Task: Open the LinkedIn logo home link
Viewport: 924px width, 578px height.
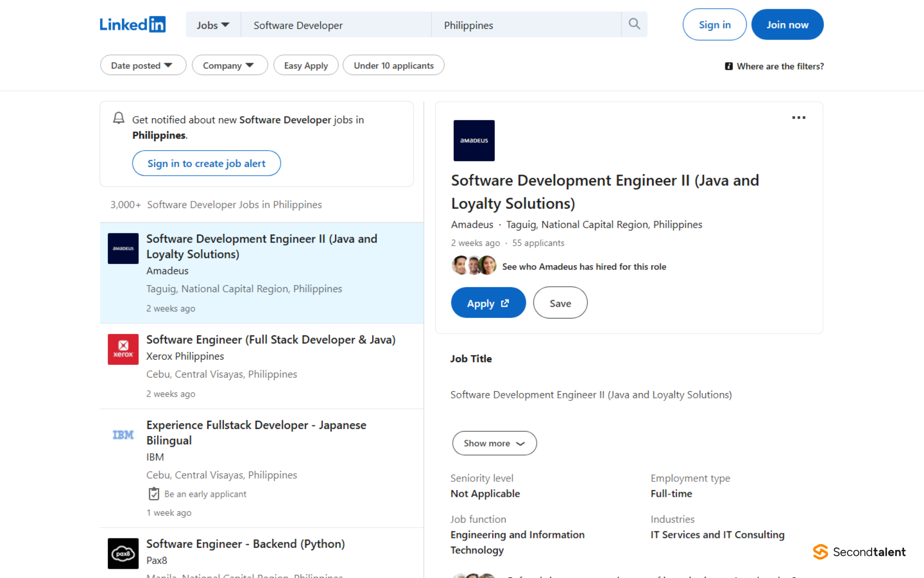Action: click(x=132, y=24)
